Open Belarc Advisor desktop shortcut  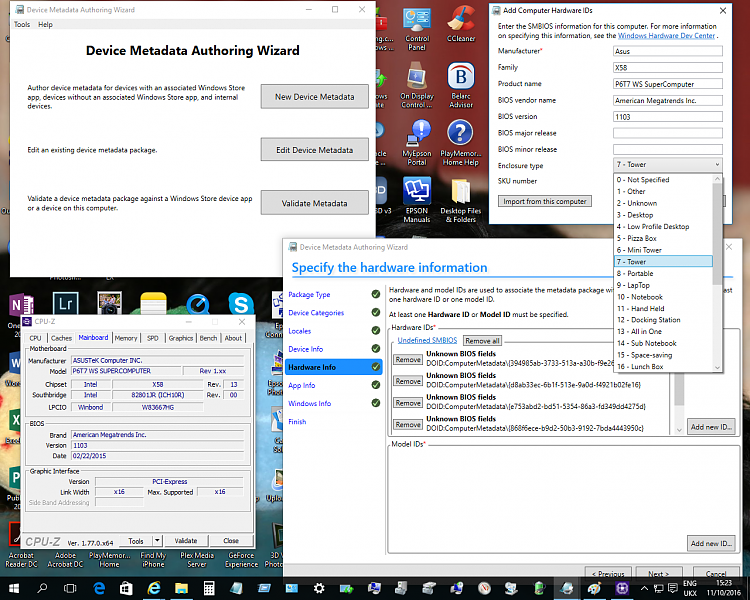pos(461,85)
